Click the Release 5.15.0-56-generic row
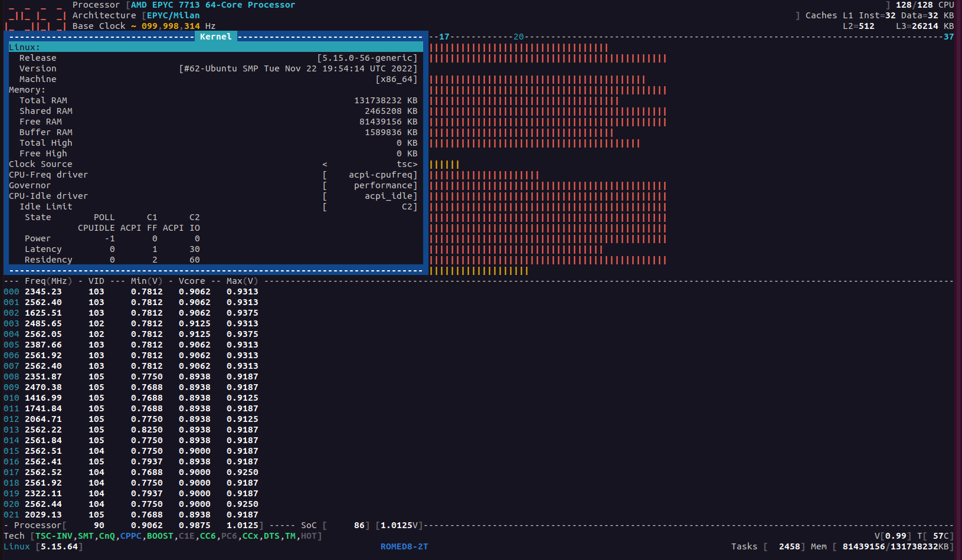The image size is (962, 560). (x=216, y=58)
